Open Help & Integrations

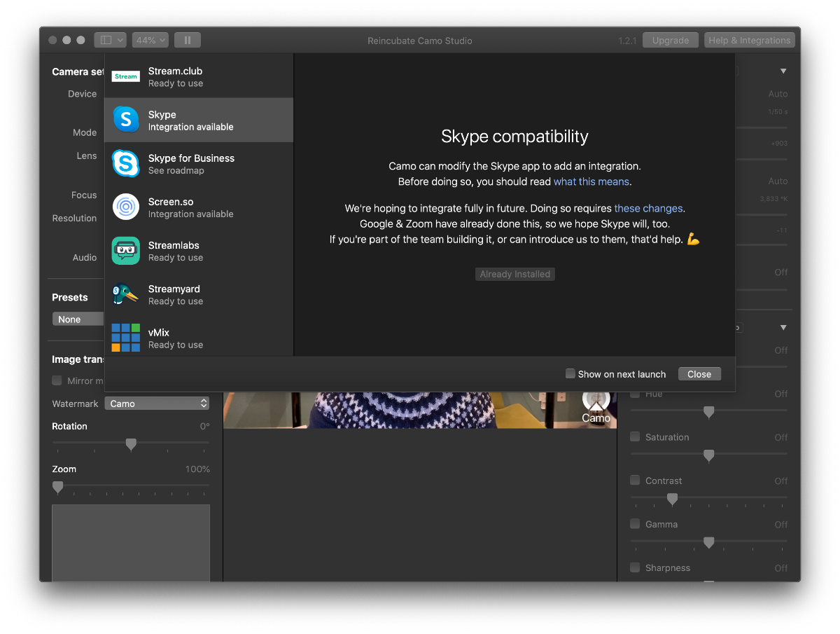pos(750,40)
